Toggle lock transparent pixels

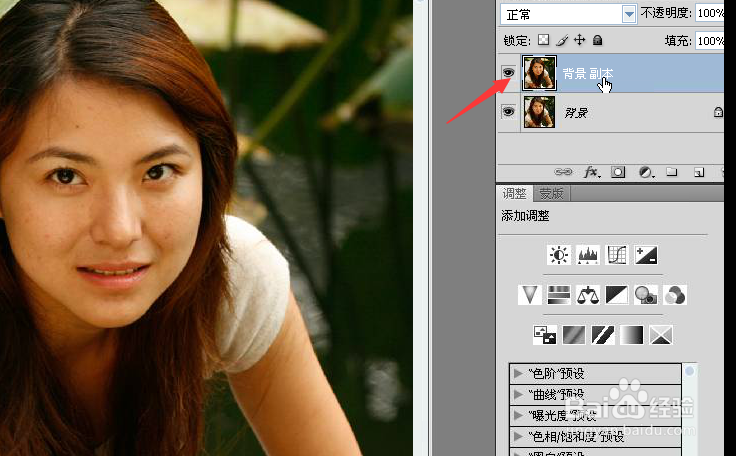[x=544, y=40]
